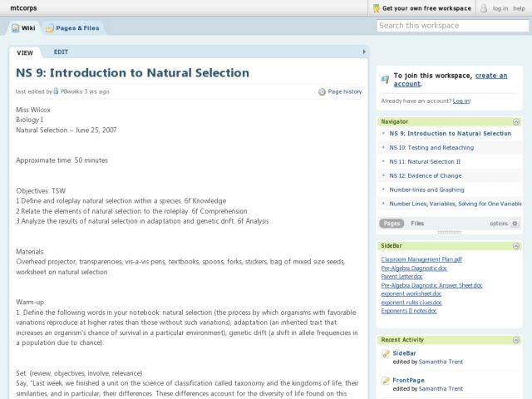532x399 pixels.
Task: Click the Wiki tab icon
Action: click(x=16, y=28)
